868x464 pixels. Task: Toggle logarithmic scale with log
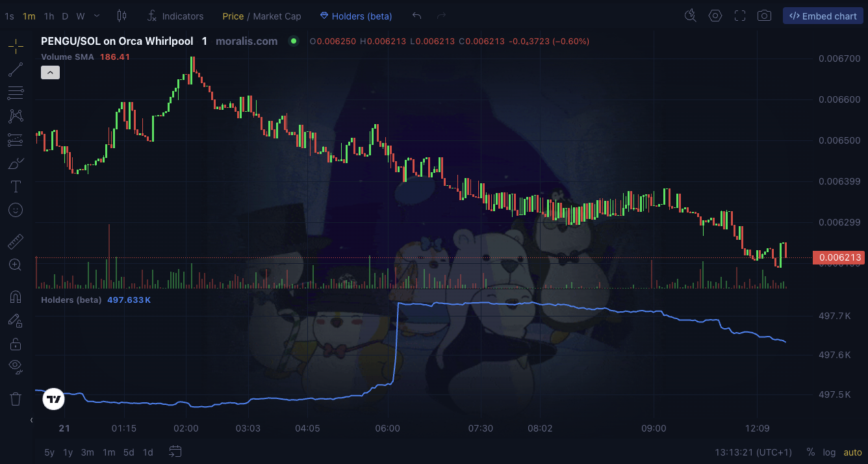tap(829, 452)
